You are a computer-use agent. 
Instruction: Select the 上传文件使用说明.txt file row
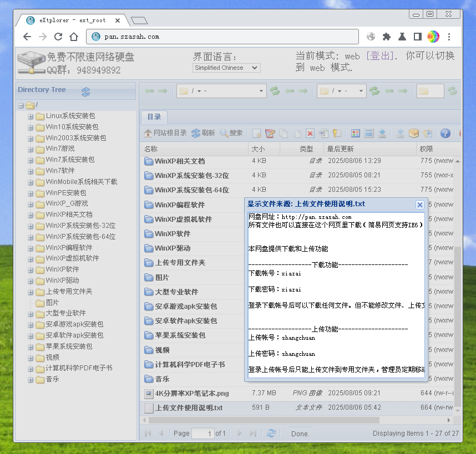click(x=297, y=408)
